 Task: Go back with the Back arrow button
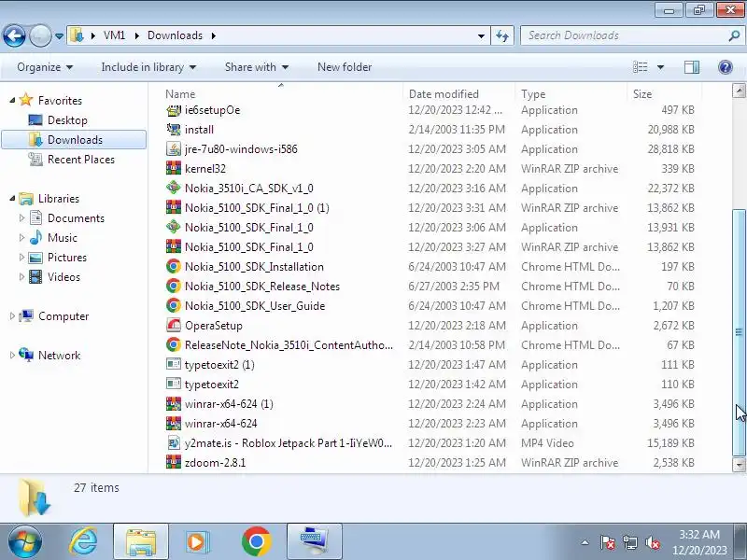(14, 35)
